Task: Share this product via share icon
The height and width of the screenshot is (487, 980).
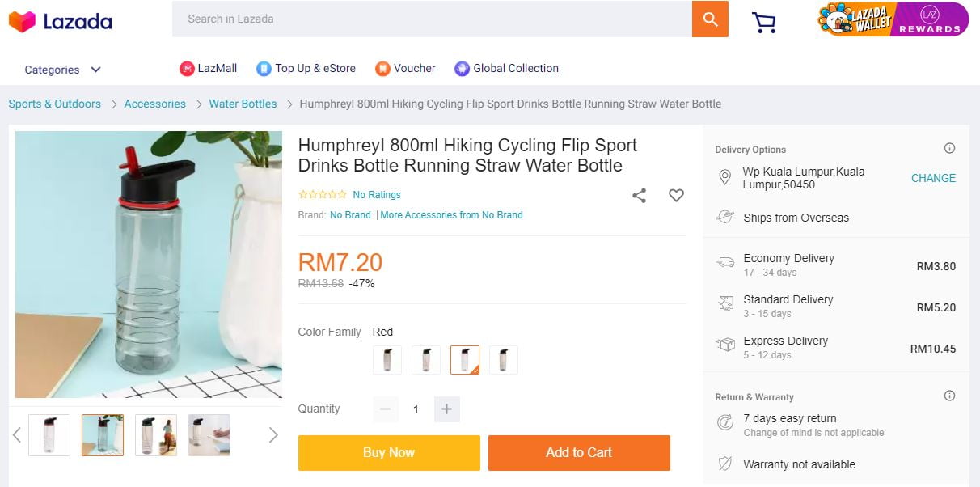Action: 639,195
